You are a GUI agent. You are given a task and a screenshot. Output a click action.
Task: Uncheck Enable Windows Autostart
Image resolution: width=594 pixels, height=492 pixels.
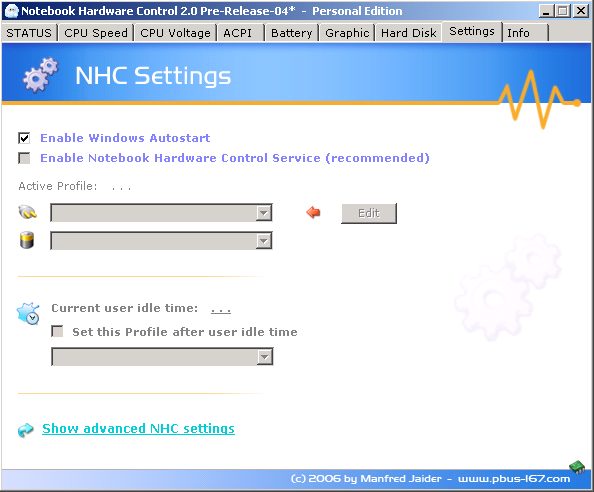tap(24, 138)
